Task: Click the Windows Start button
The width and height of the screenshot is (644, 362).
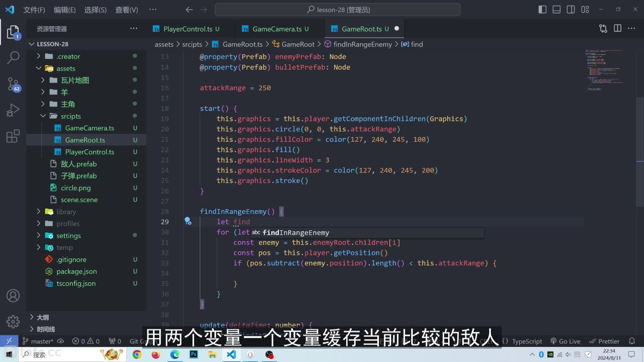Action: point(9,354)
